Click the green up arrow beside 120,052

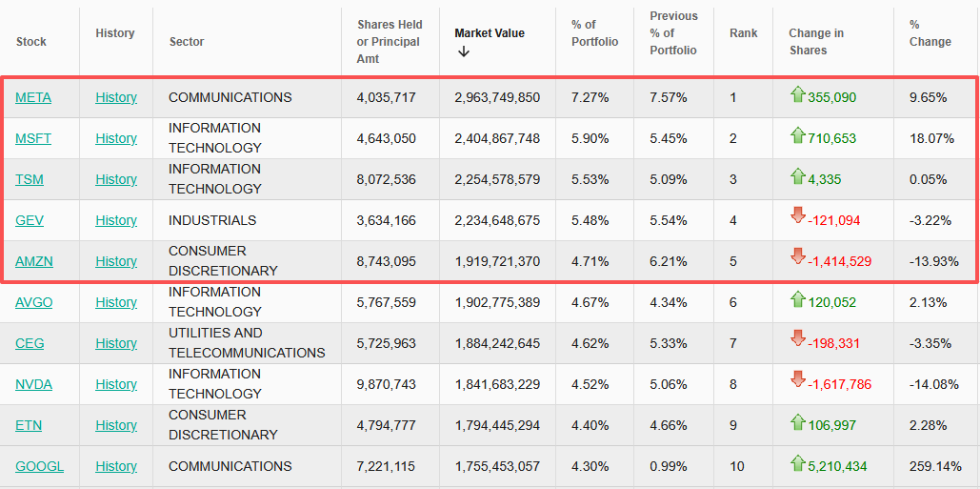pyautogui.click(x=798, y=299)
